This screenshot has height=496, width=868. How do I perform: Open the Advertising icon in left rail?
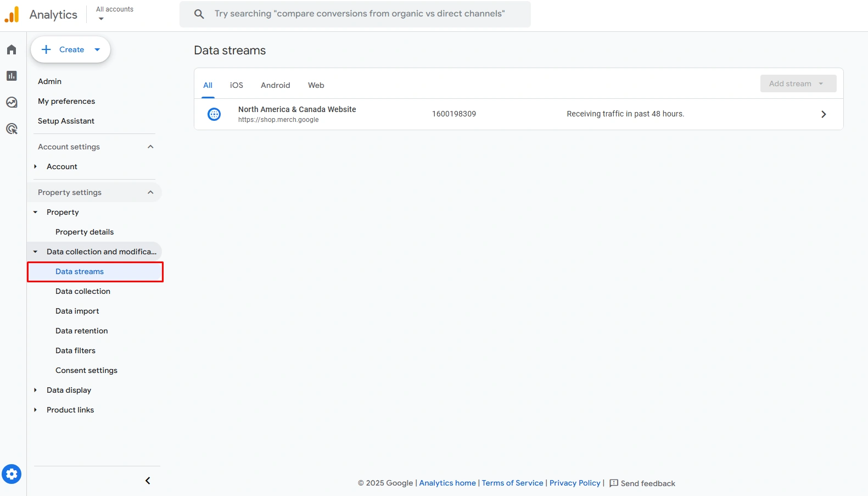click(12, 129)
